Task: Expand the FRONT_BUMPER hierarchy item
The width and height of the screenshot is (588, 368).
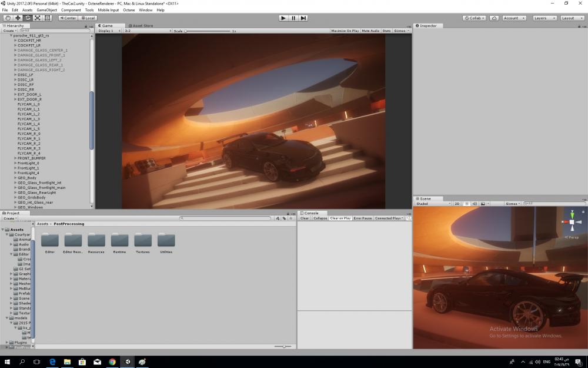Action: (15, 158)
